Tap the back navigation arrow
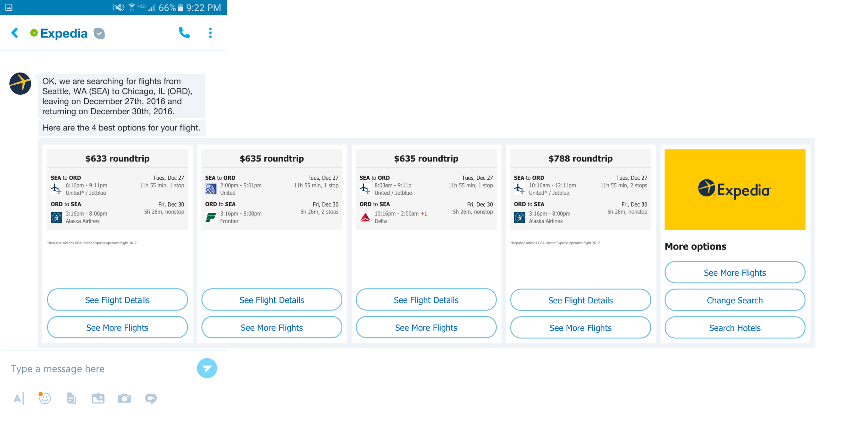Viewport: 868px width, 438px height. (15, 33)
